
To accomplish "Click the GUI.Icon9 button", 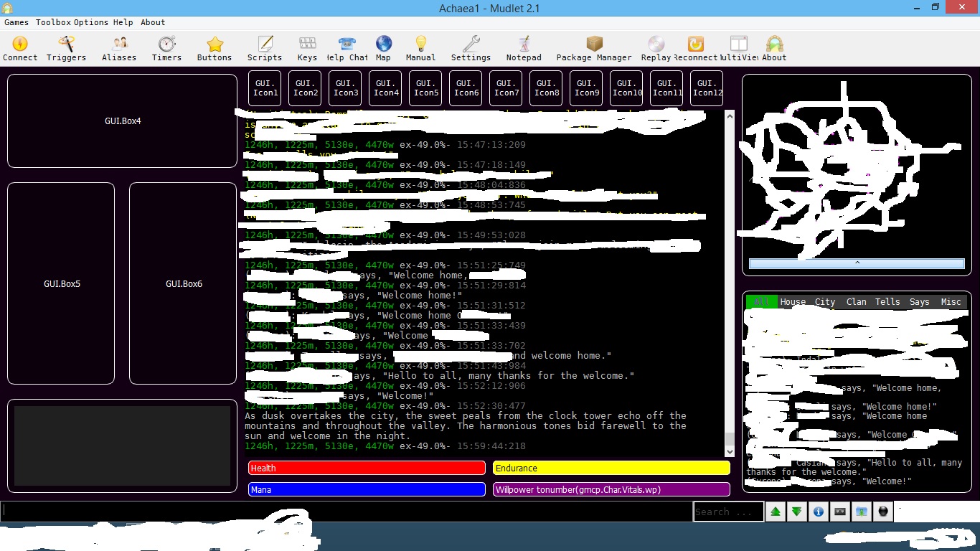I will pos(586,88).
